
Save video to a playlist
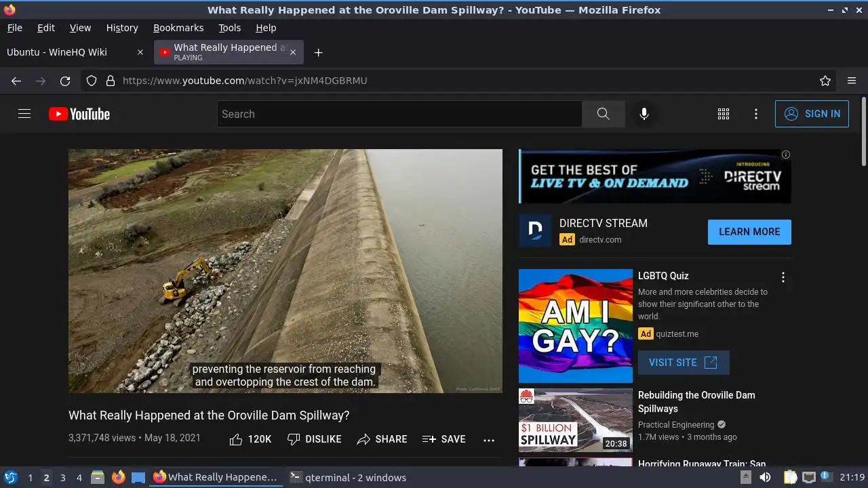tap(443, 439)
